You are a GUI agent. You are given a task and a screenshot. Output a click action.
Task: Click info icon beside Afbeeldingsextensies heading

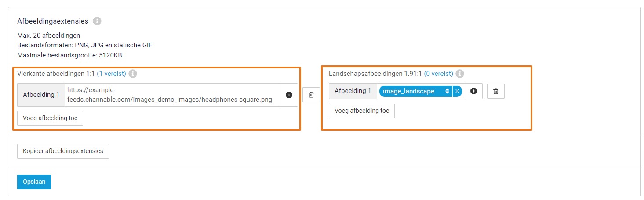[97, 21]
